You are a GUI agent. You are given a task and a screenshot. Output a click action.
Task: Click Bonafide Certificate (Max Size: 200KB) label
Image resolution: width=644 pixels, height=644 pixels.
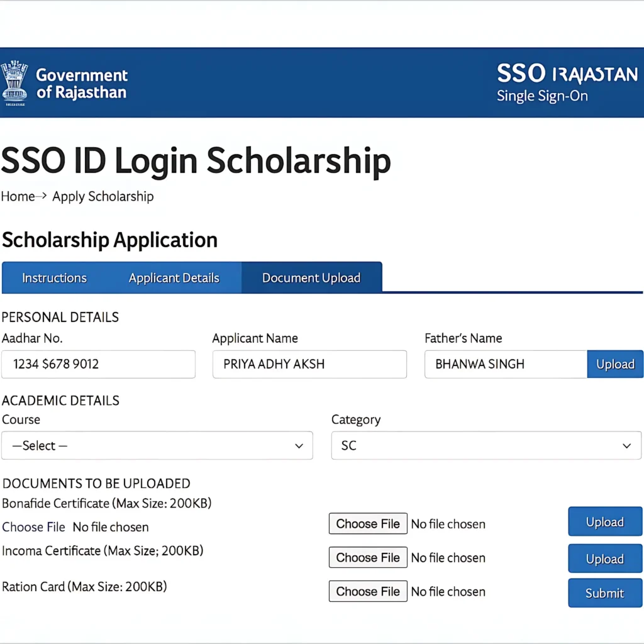(107, 503)
